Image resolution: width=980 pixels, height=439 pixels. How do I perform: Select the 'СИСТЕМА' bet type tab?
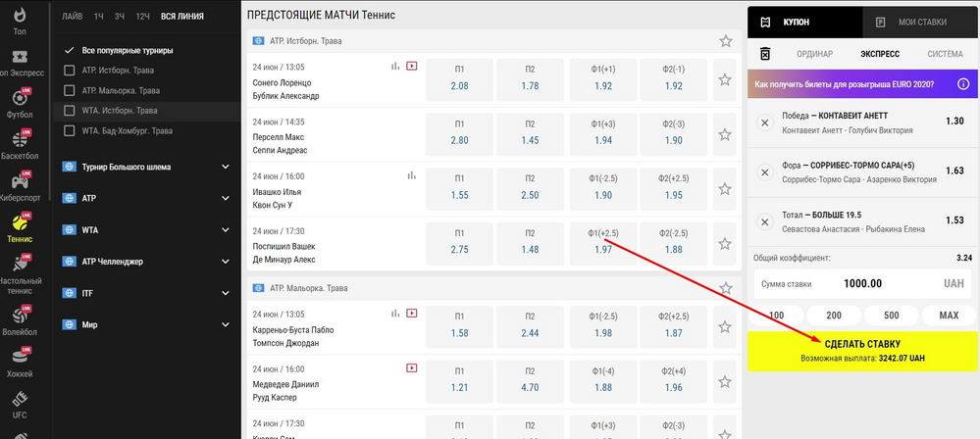pos(945,54)
